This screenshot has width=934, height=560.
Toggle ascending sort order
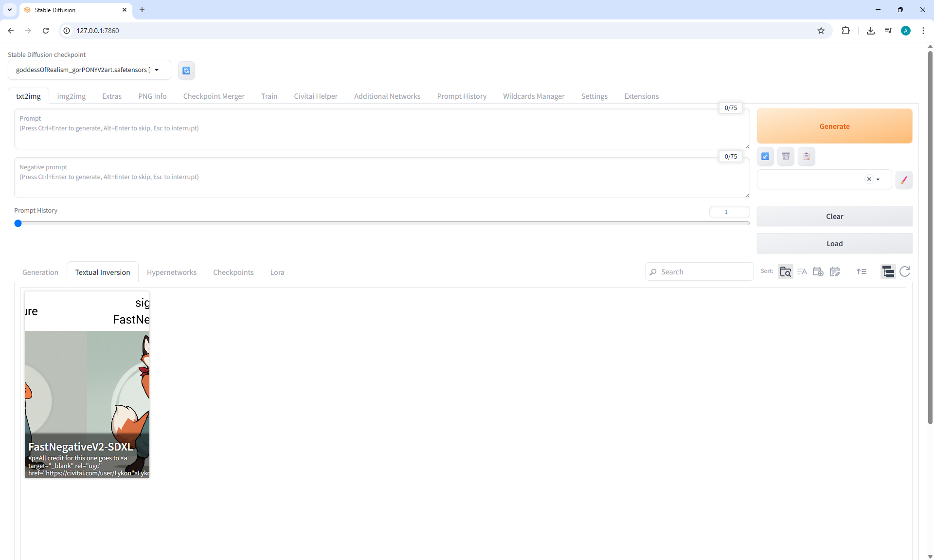tap(862, 271)
